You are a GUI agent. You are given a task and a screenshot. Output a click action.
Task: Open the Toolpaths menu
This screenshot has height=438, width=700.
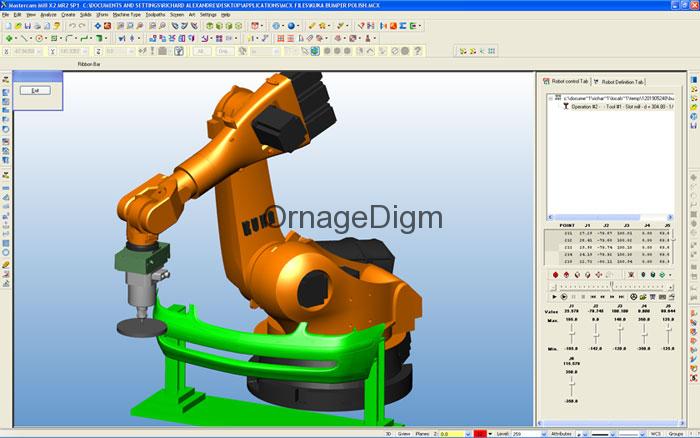(x=155, y=15)
